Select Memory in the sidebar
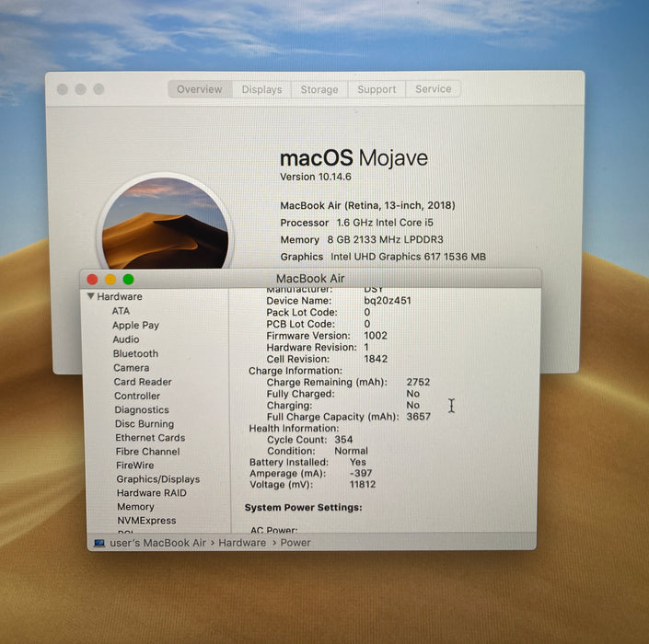649x644 pixels. pos(135,507)
